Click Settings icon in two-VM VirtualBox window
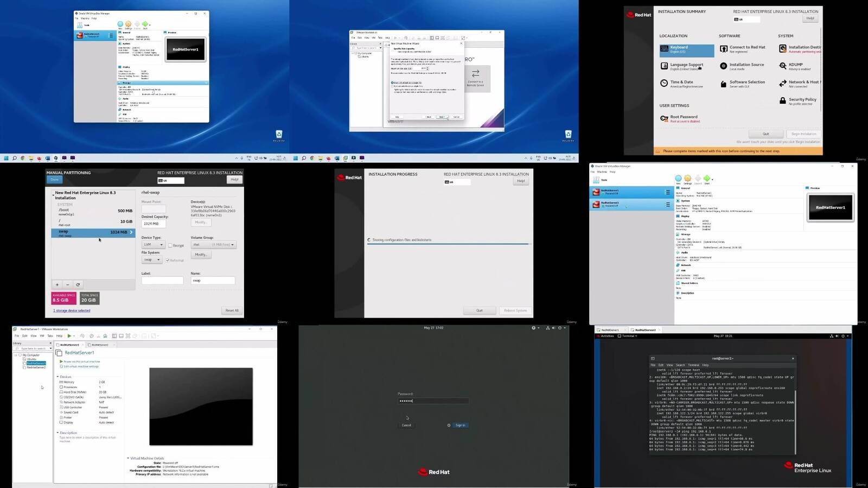The width and height of the screenshot is (868, 488). [x=688, y=179]
